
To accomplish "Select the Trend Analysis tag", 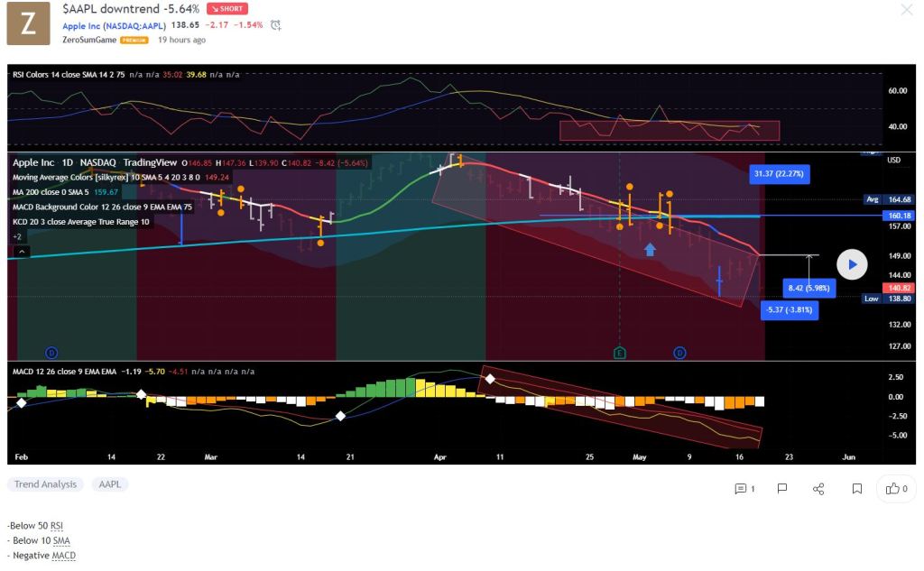I will pos(45,484).
